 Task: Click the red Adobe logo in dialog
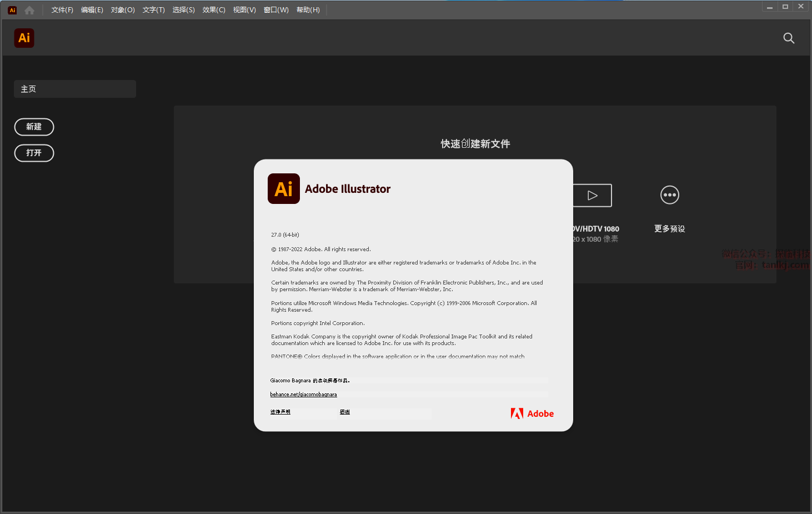point(532,413)
